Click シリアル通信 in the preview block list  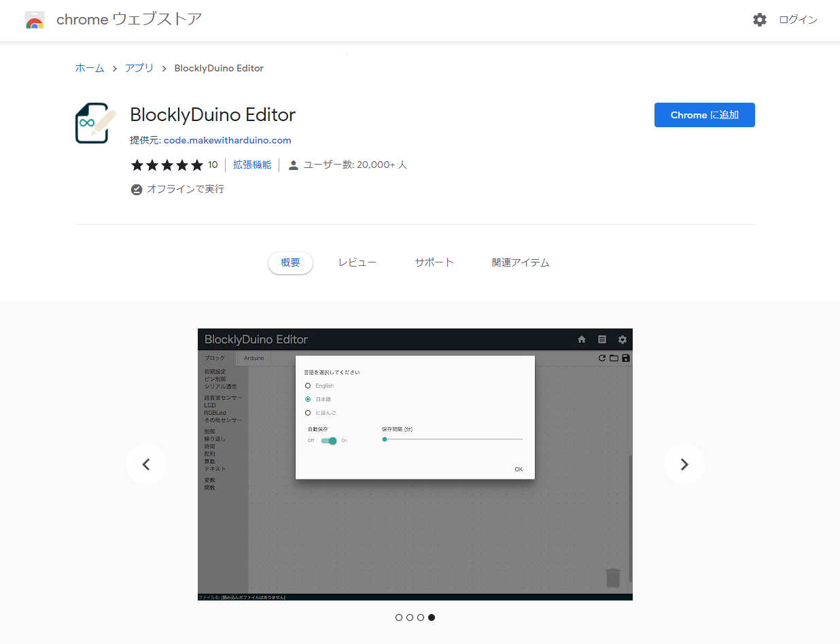220,386
